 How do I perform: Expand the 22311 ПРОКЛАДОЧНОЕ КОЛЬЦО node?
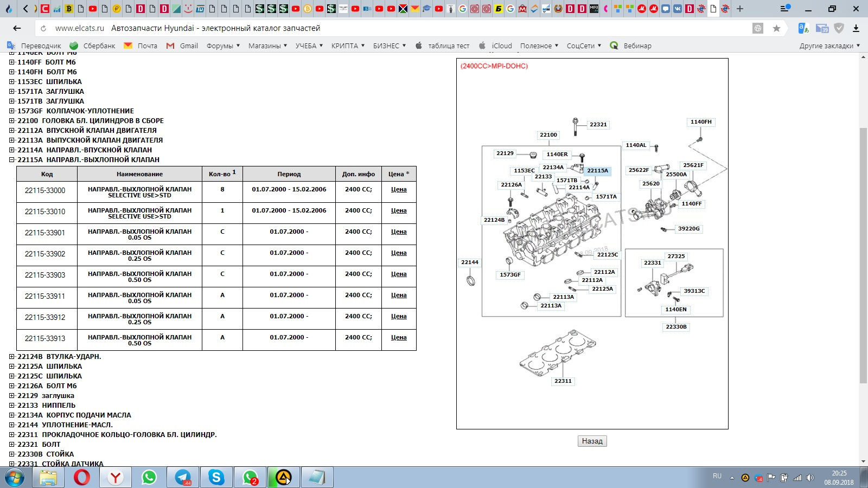pos(12,435)
